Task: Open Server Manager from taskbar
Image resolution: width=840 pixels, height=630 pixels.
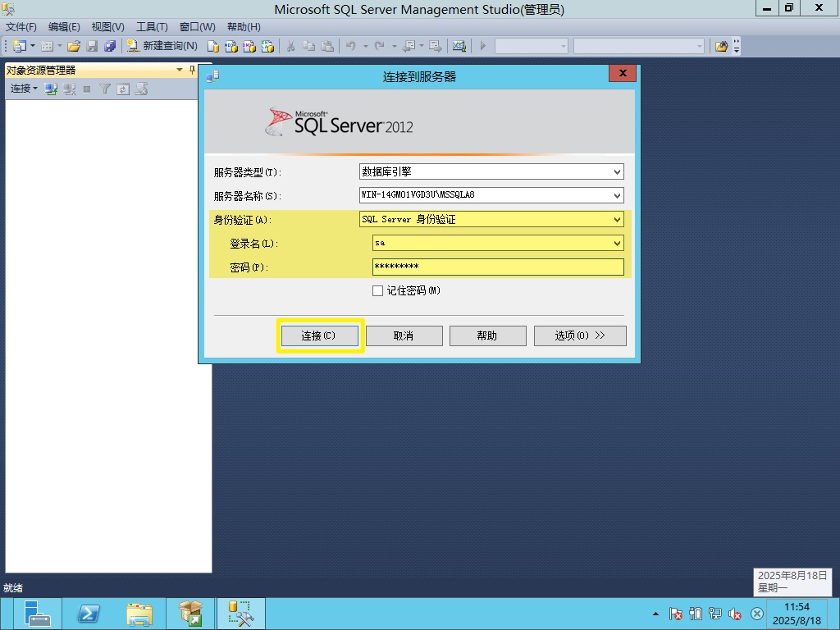Action: click(36, 614)
